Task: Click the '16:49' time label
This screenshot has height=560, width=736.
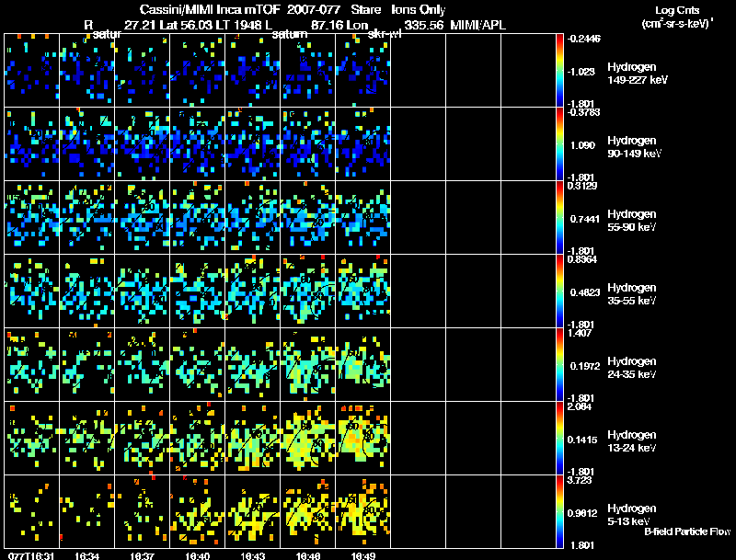Action: [362, 556]
